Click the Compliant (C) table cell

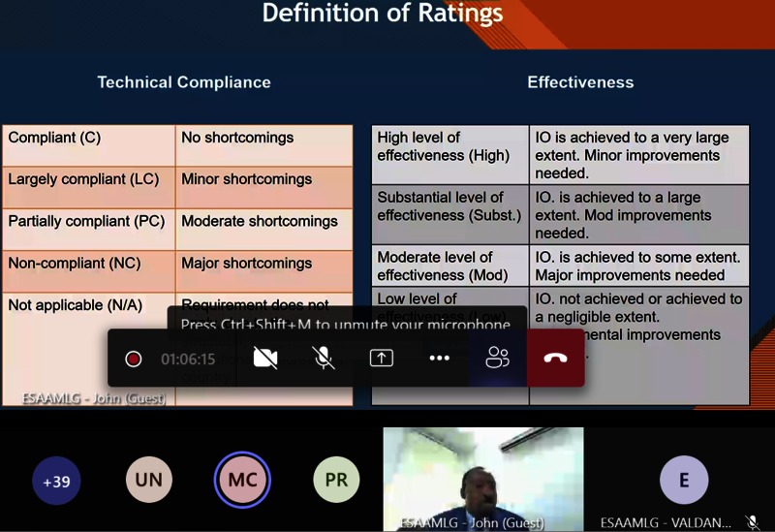tap(88, 145)
